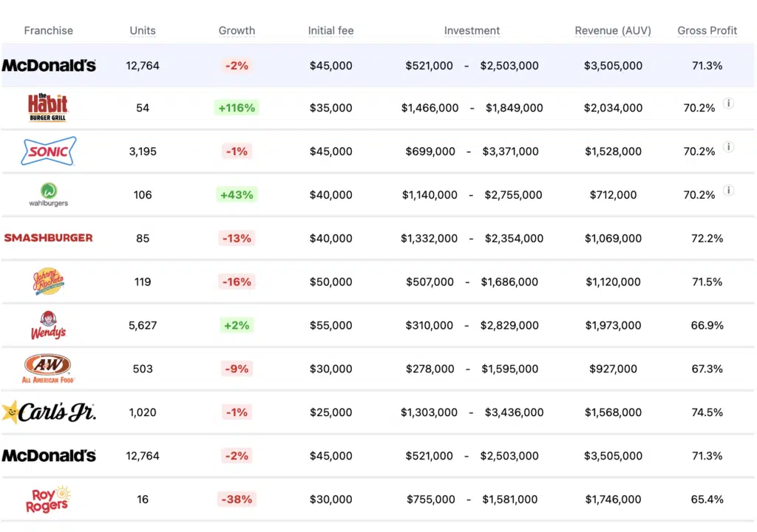Select the Johnny Rockets logo
The height and width of the screenshot is (532, 757).
click(49, 282)
